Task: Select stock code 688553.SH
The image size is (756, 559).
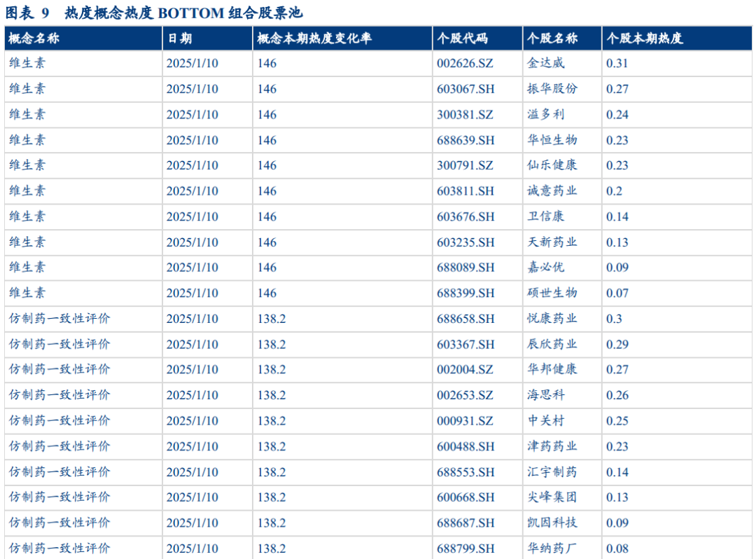Action: click(x=465, y=471)
